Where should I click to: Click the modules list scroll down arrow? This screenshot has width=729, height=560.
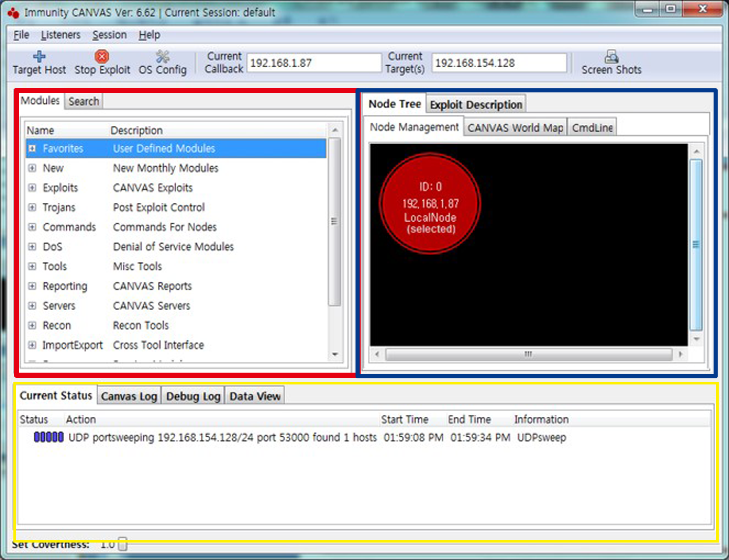pos(335,354)
